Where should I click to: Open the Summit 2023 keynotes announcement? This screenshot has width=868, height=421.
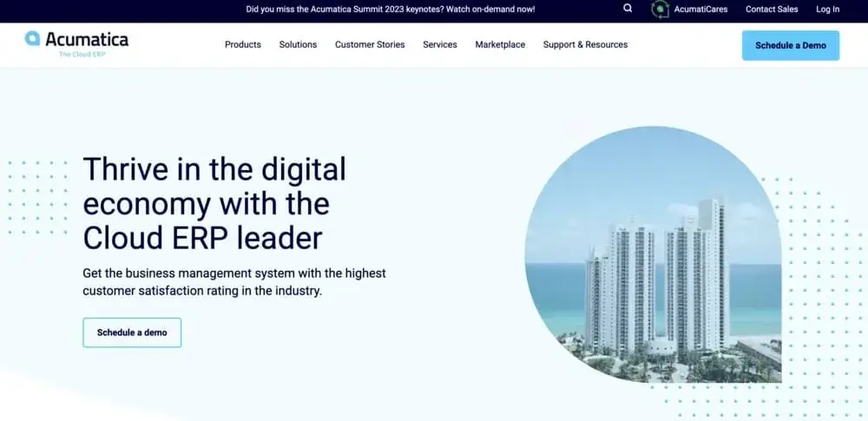coord(391,9)
